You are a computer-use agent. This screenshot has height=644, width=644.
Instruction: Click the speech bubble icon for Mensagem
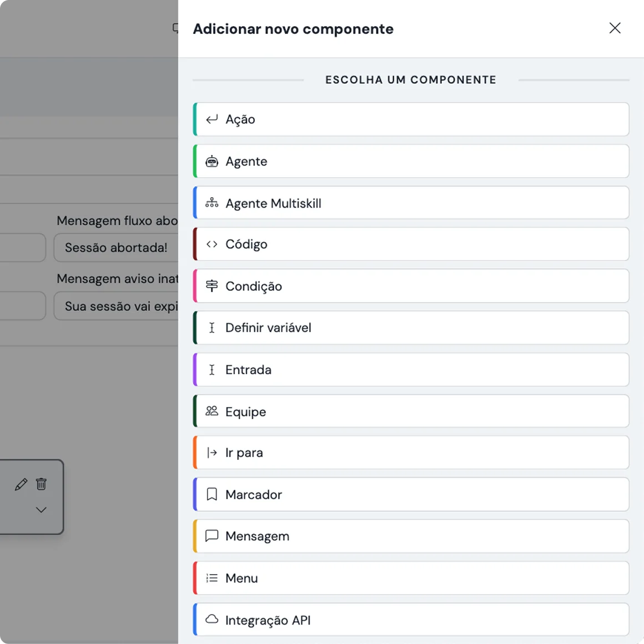pyautogui.click(x=212, y=536)
